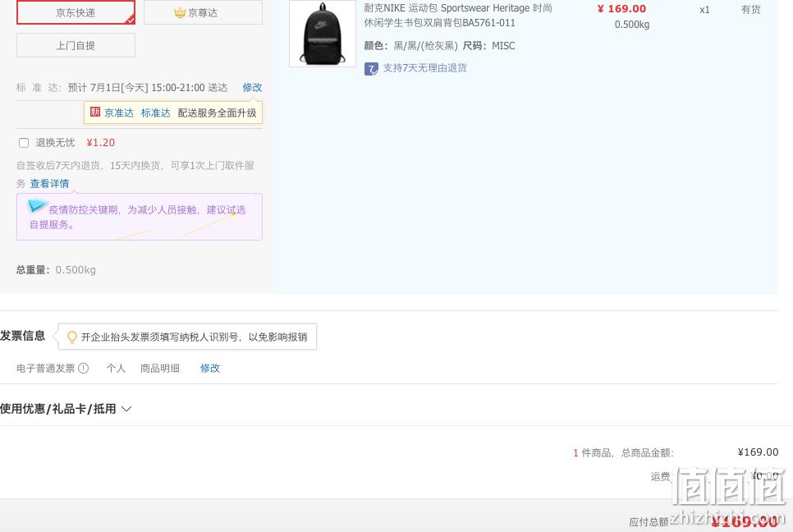Click the quantity x1 text
Screen dimensions: 793x532
(704, 10)
